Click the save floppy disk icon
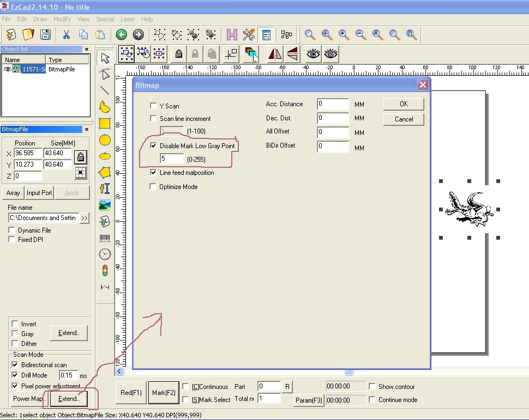Viewport: 529px width, 420px height. (45, 35)
